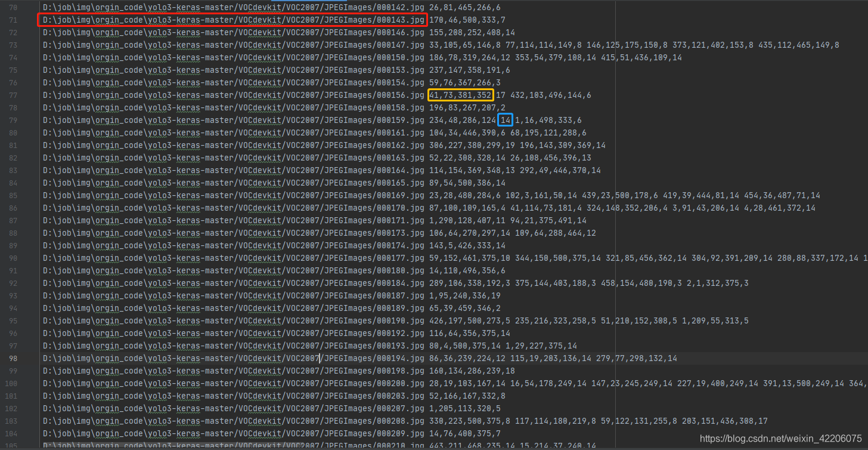868x450 pixels.
Task: Click the file path ending in 000158.jpg
Action: coord(234,108)
